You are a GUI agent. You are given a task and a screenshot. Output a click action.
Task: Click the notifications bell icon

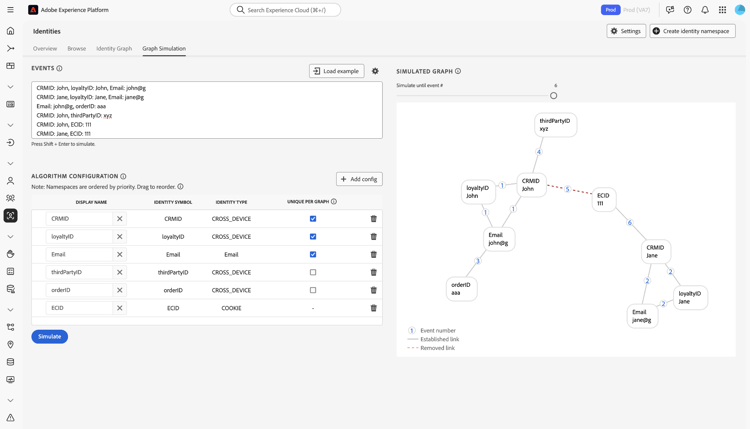705,10
